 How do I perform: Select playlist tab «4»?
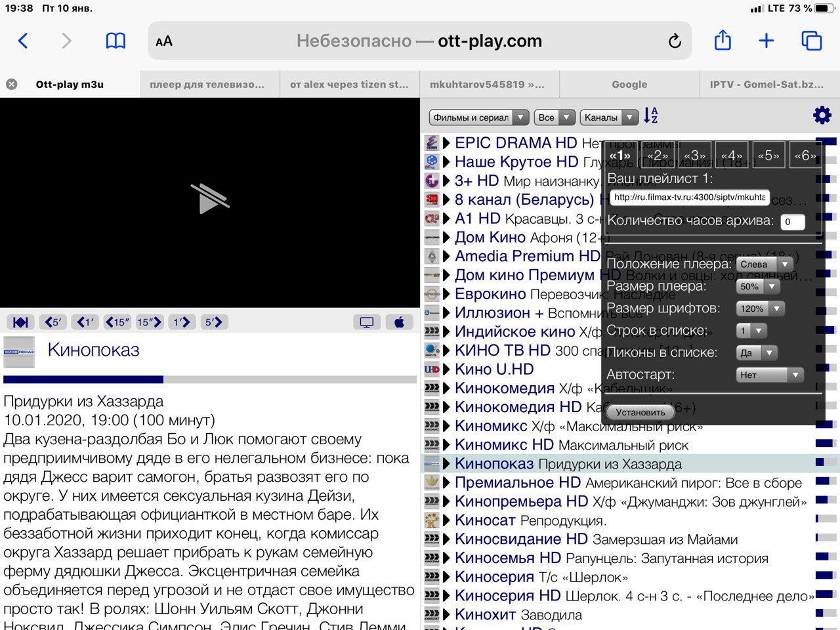(732, 156)
